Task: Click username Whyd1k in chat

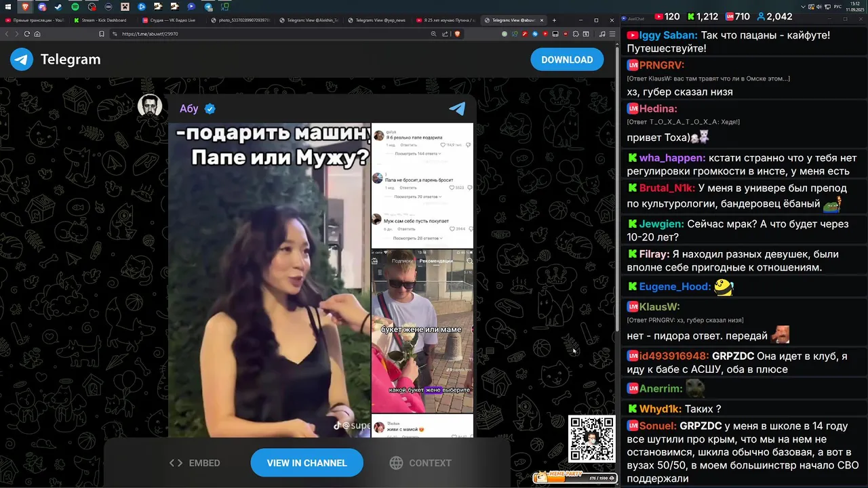Action: coord(660,409)
